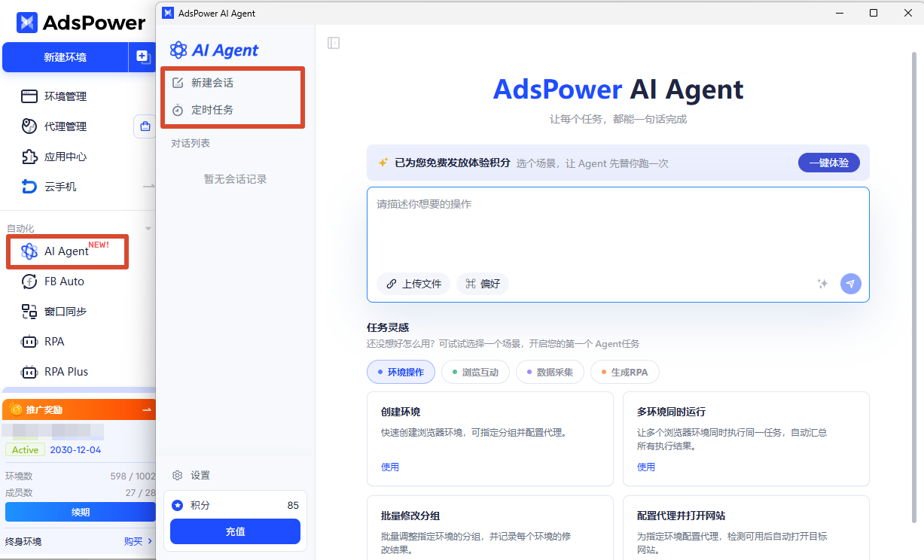Open the 偏好 preferences button
Viewport: 924px width, 560px height.
(483, 284)
